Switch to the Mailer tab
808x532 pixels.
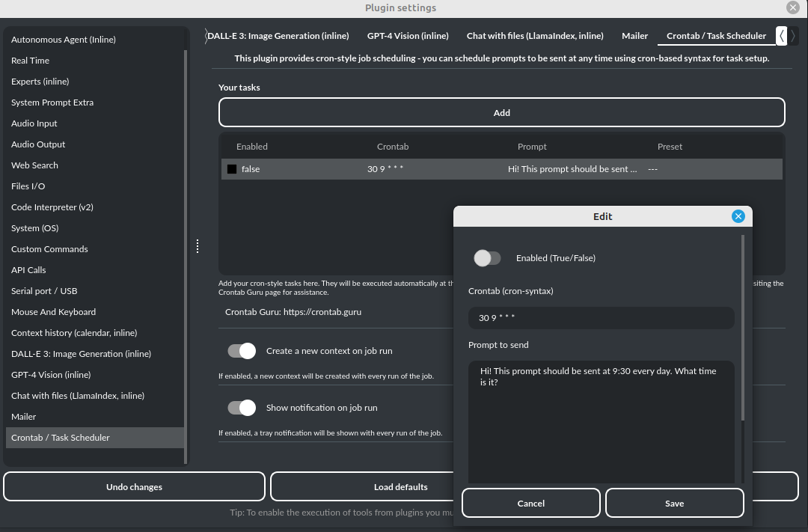[x=634, y=35]
